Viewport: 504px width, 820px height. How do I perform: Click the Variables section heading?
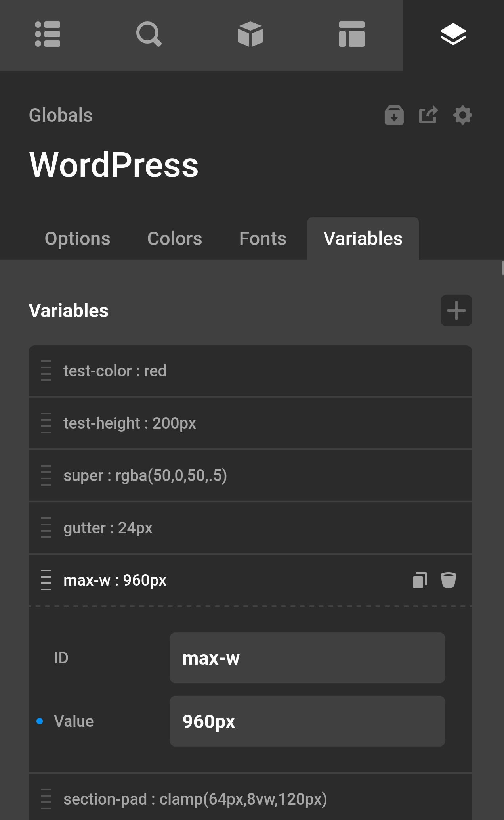pyautogui.click(x=69, y=310)
